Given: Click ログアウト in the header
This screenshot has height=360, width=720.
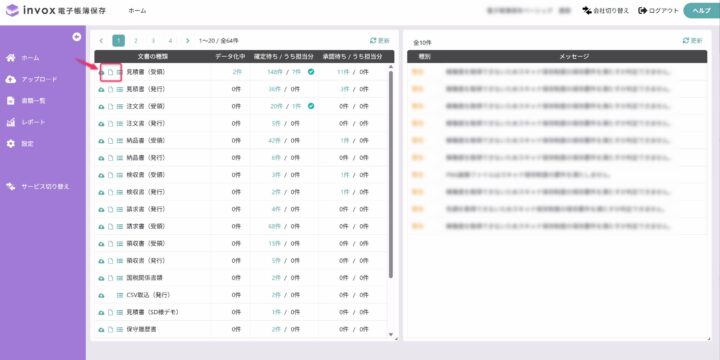Looking at the screenshot, I should (x=658, y=11).
